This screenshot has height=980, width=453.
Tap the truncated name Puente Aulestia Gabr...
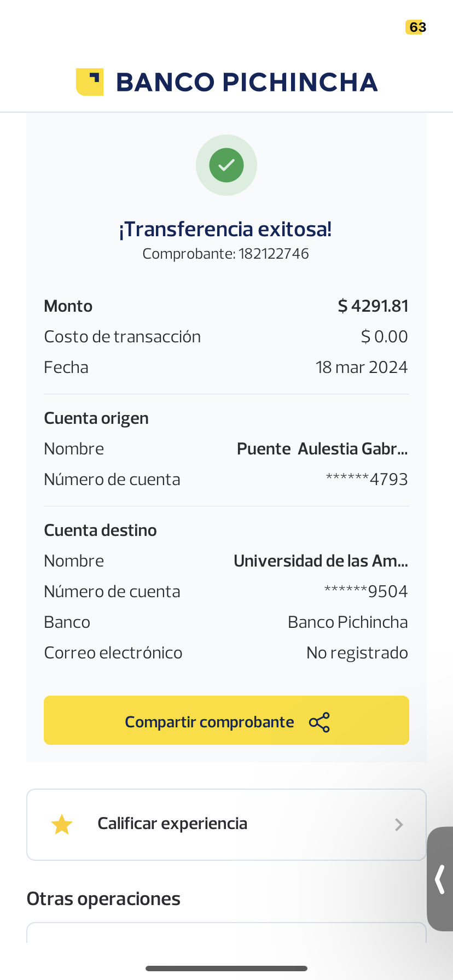pyautogui.click(x=322, y=449)
